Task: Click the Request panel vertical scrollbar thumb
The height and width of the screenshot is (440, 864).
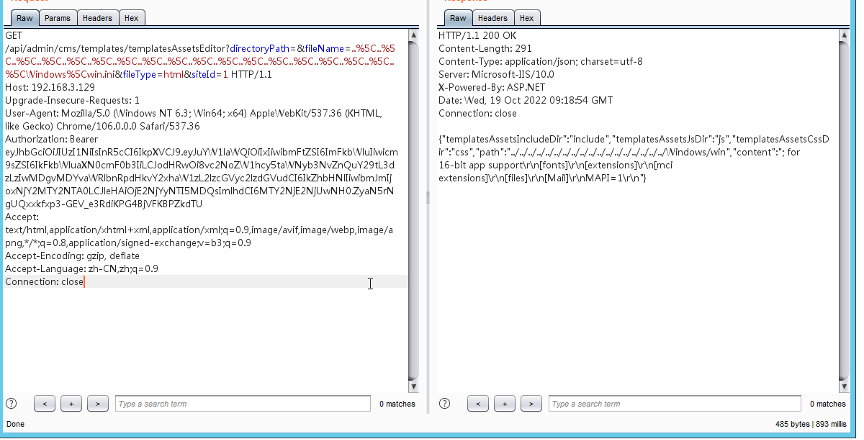Action: [x=413, y=209]
